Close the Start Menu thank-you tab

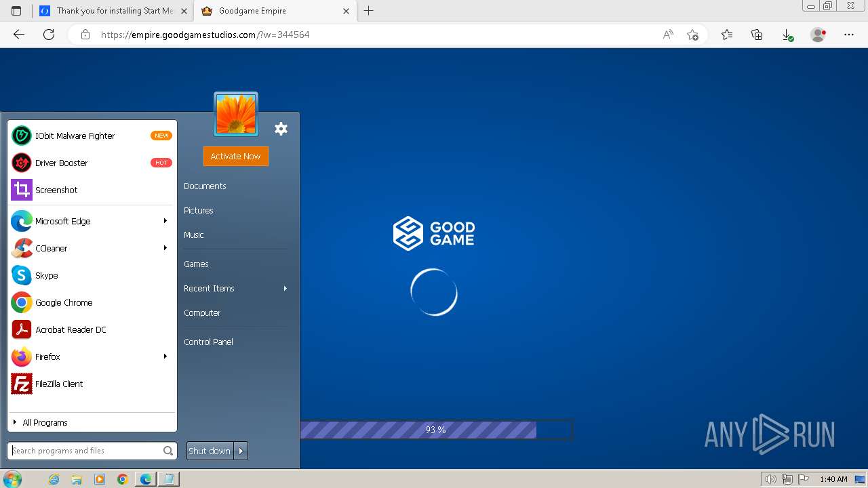tap(184, 11)
